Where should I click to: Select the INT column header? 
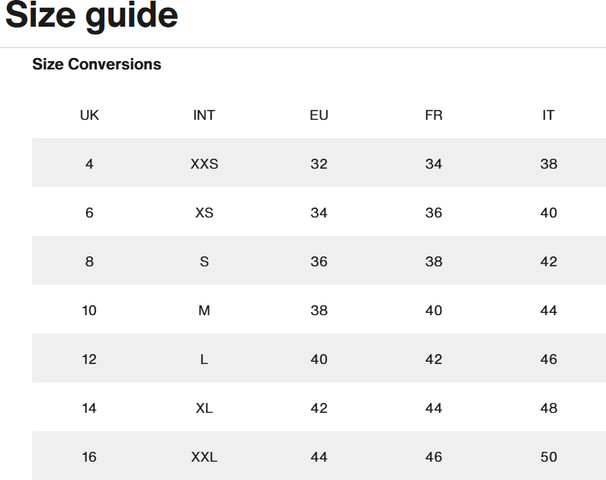point(204,115)
